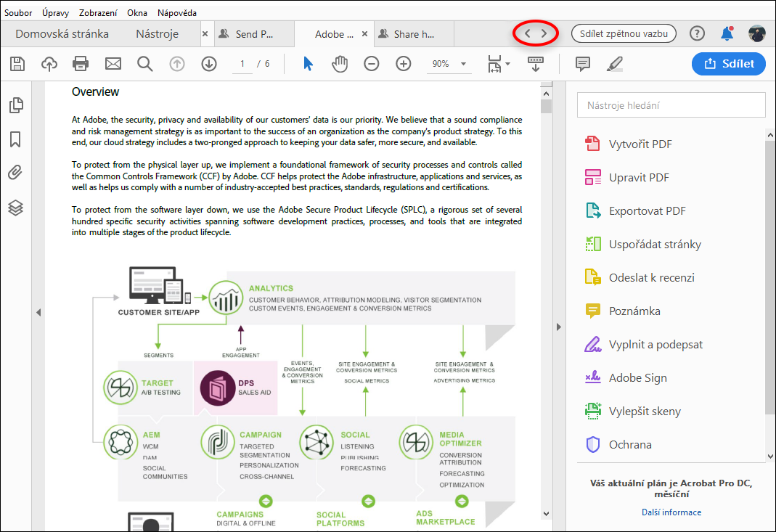
Task: Open the Úpravy menu
Action: pos(55,13)
